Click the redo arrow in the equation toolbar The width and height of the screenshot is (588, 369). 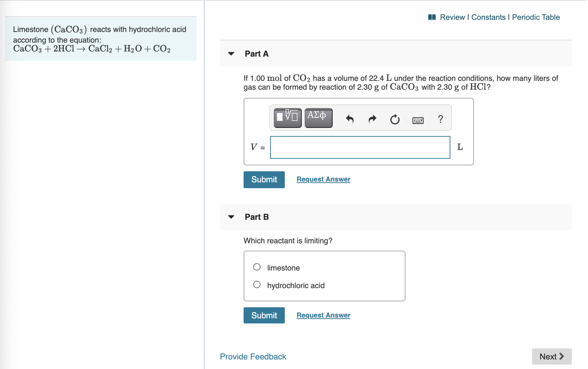(372, 118)
